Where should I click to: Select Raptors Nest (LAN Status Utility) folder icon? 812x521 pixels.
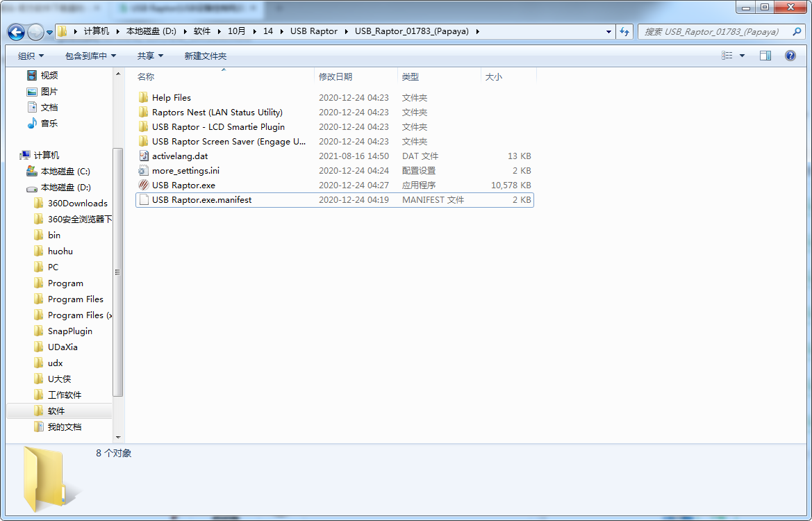pyautogui.click(x=144, y=112)
